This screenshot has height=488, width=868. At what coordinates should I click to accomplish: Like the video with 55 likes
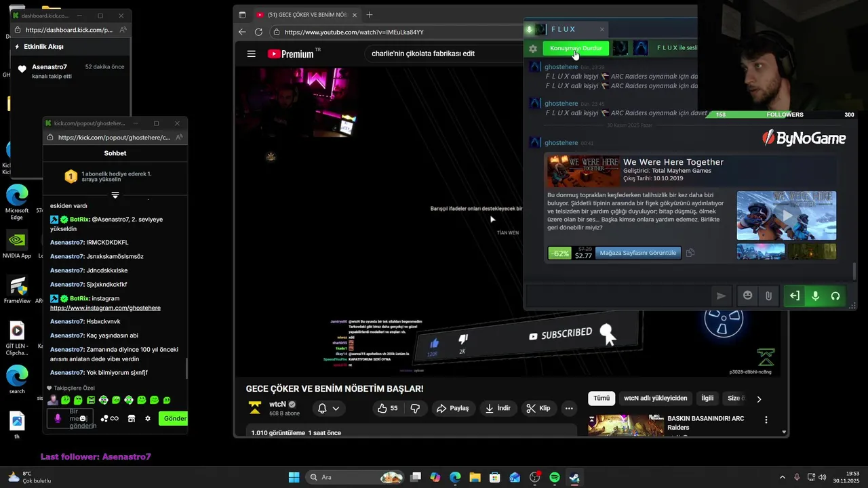[388, 408]
